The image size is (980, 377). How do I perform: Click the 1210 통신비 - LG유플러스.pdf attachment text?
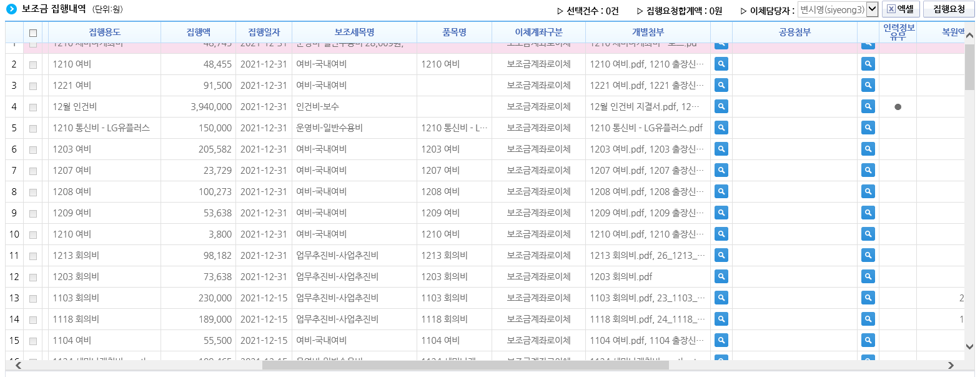point(646,128)
